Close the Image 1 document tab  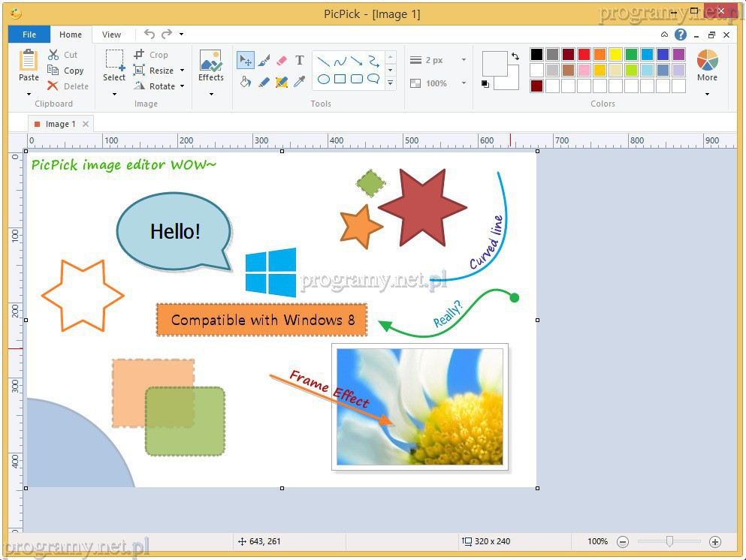86,124
